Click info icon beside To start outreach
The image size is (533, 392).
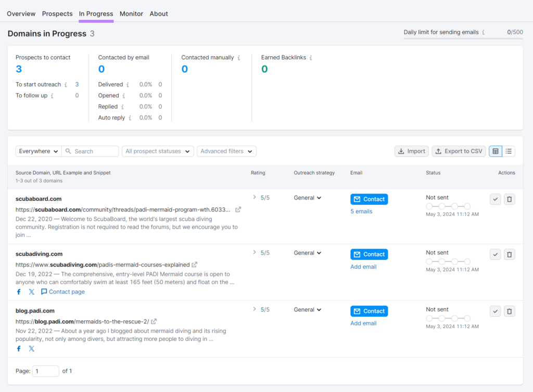coord(66,85)
